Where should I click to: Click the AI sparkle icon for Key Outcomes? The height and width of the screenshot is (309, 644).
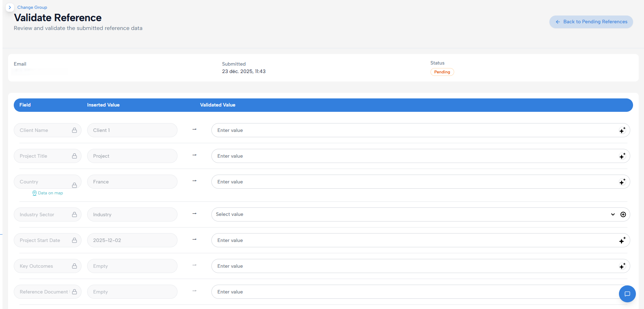click(x=622, y=266)
